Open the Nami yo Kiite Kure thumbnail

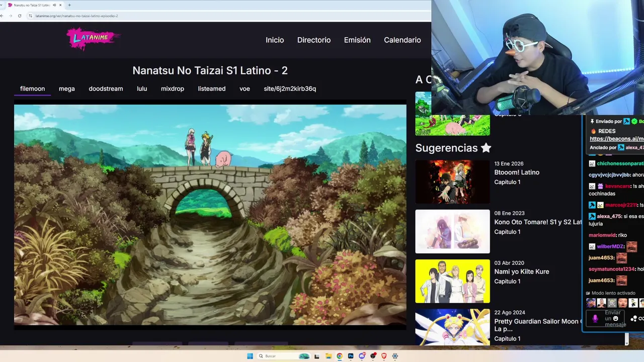tap(452, 281)
